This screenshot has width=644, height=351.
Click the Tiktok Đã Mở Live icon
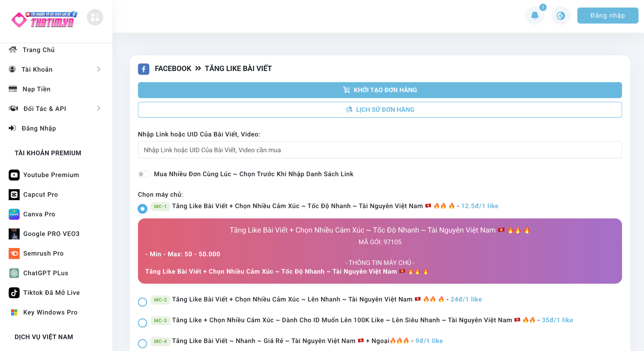tap(14, 293)
